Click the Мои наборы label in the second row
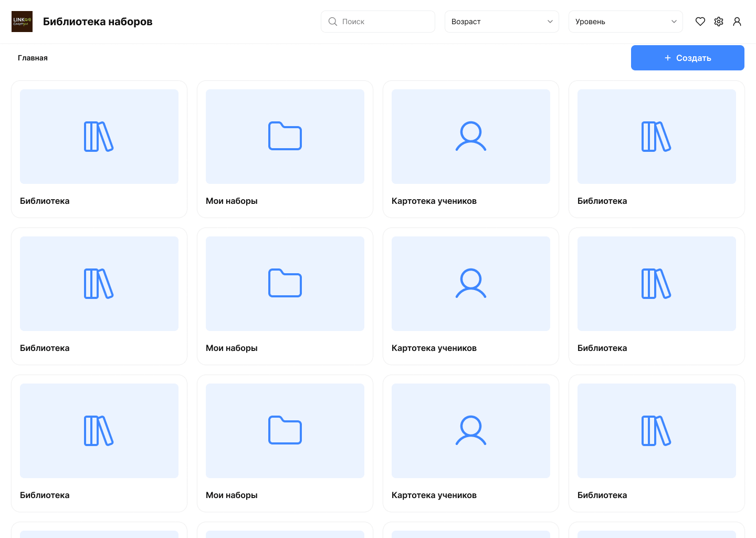The image size is (756, 538). point(232,348)
